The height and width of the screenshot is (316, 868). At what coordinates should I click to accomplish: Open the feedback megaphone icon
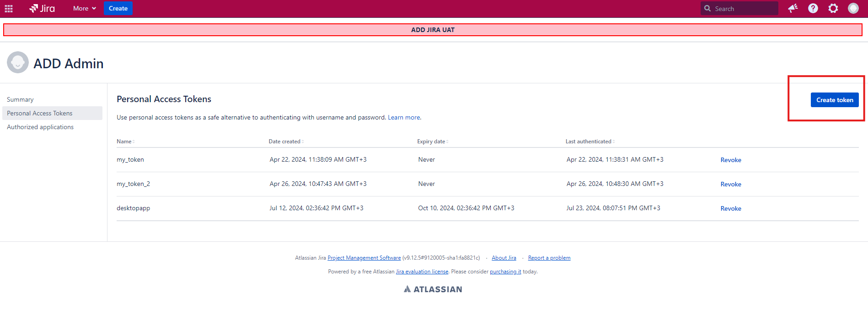pyautogui.click(x=793, y=8)
